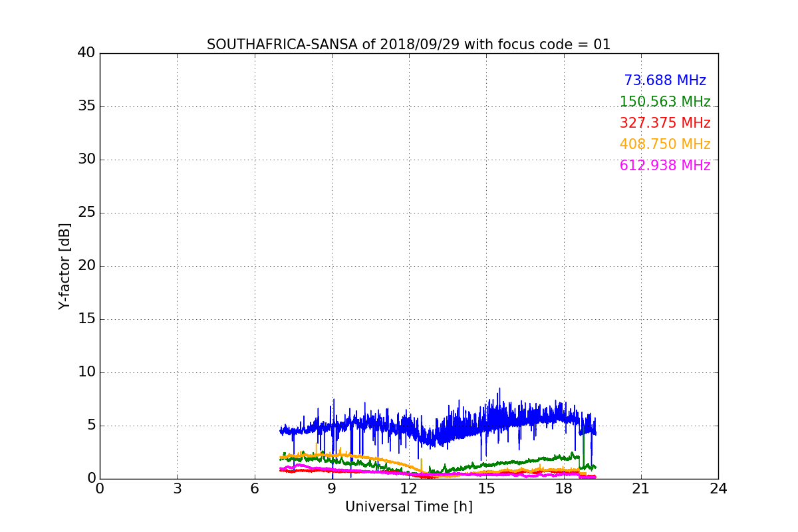This screenshot has width=798, height=532.
Task: Click x-axis tick value 24
Action: [x=718, y=488]
